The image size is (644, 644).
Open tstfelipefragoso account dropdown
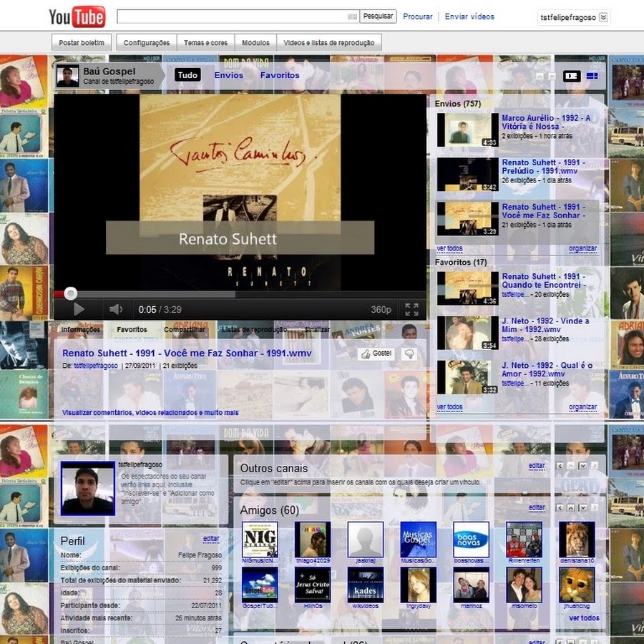(573, 17)
